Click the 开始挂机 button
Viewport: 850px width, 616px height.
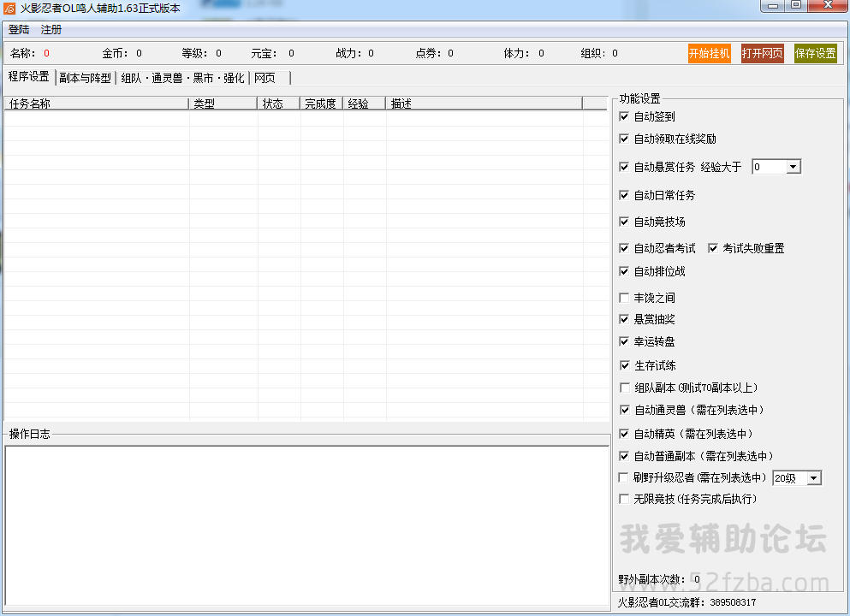pos(709,53)
